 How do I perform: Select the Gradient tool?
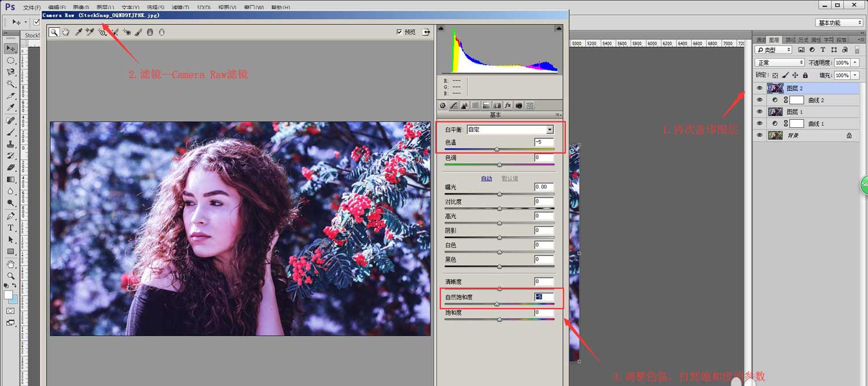point(10,179)
